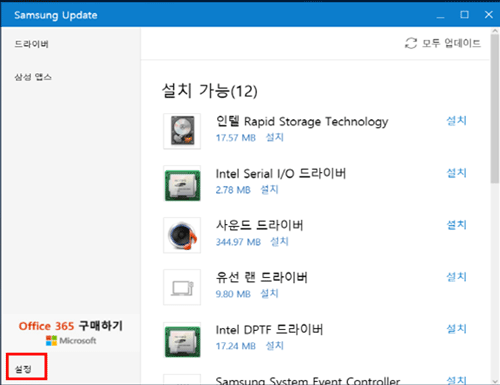This screenshot has height=385, width=500.
Task: Click 설치 link beside 9.80 MB
Action: 269,294
